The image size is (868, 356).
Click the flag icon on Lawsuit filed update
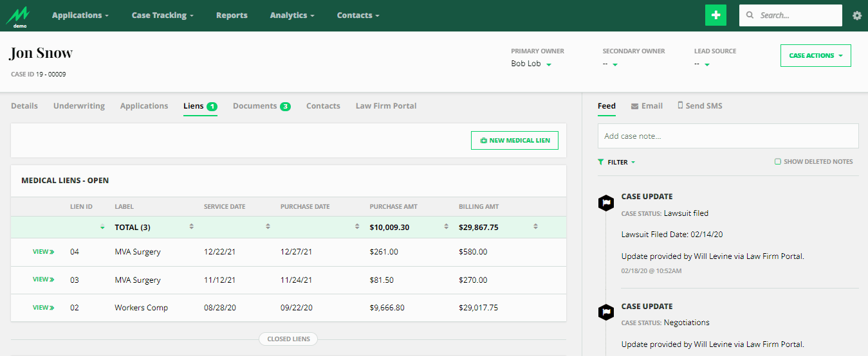(605, 203)
